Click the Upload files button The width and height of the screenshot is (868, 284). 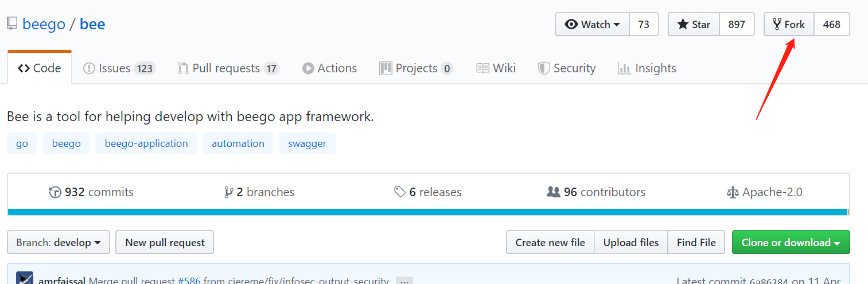pyautogui.click(x=631, y=242)
